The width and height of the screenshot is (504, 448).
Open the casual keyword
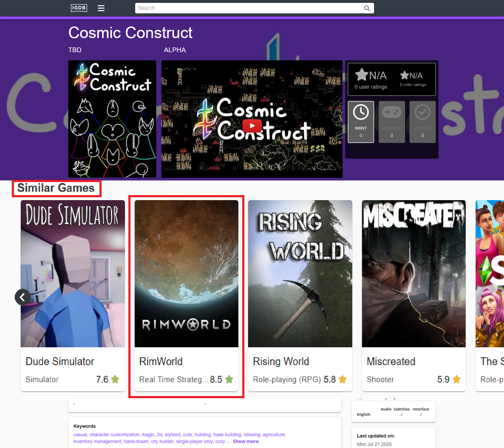click(x=80, y=435)
